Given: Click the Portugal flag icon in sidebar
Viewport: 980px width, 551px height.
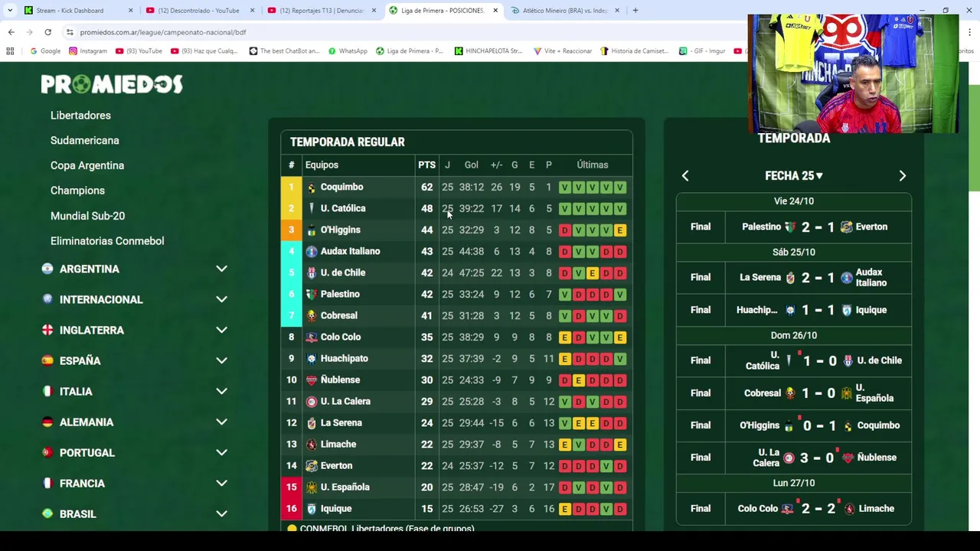Looking at the screenshot, I should pyautogui.click(x=47, y=452).
